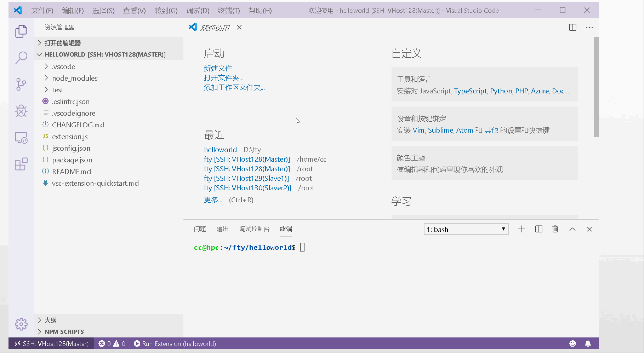Open the 终端(T) menu

click(x=229, y=11)
